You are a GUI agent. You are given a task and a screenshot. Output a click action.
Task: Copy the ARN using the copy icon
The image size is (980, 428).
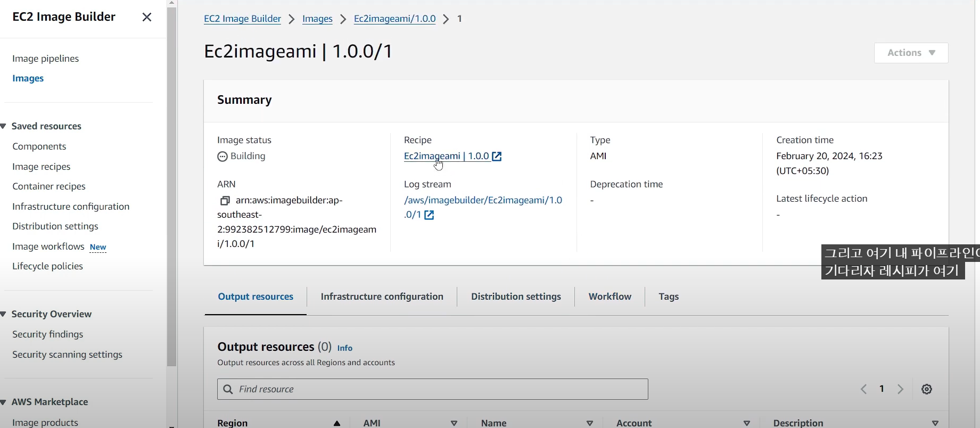(x=225, y=201)
